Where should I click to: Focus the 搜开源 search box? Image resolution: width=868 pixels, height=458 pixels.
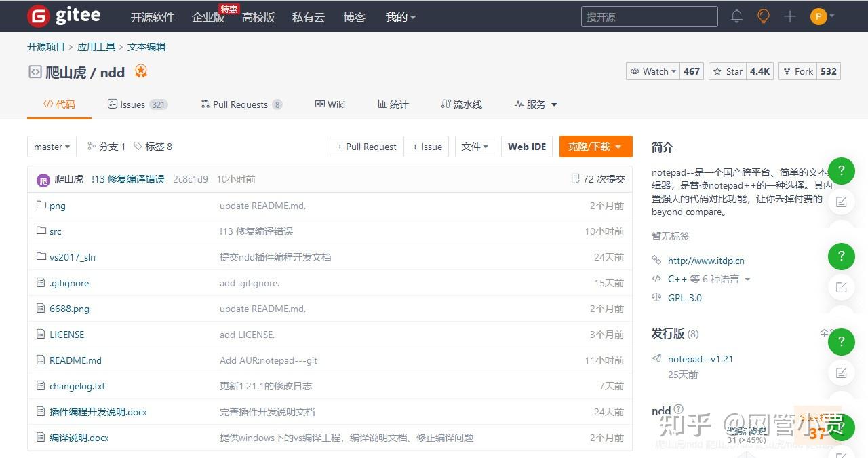tap(649, 17)
